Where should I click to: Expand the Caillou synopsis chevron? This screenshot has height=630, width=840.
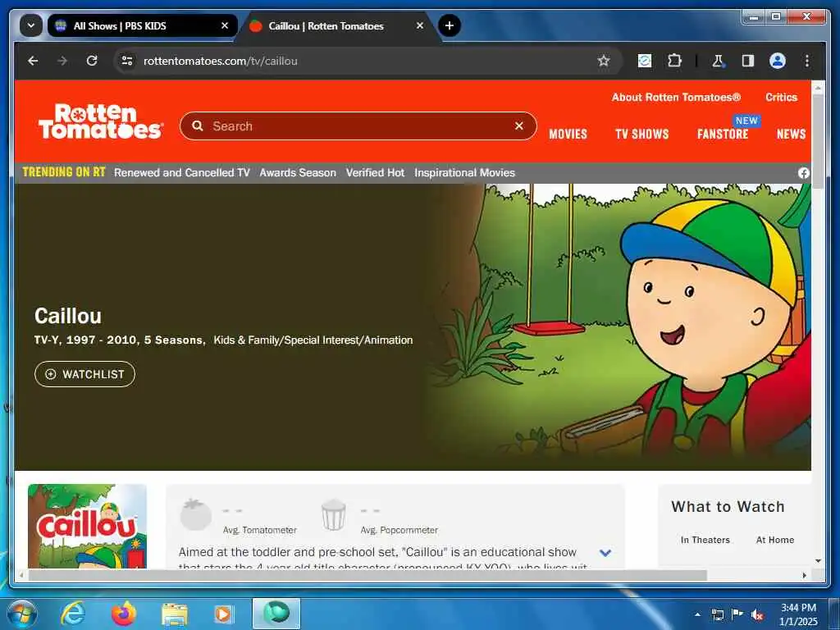[605, 553]
